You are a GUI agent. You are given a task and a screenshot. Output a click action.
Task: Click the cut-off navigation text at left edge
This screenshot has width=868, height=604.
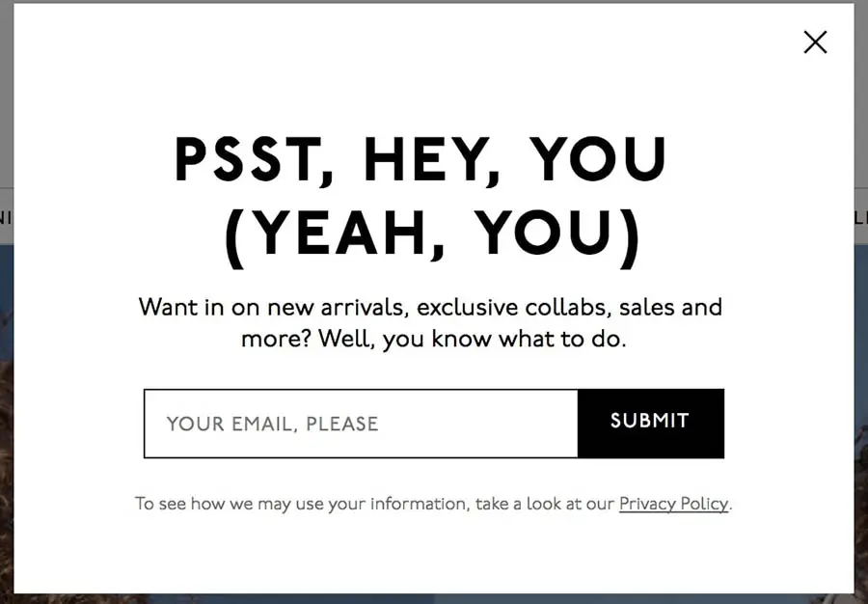pos(5,217)
